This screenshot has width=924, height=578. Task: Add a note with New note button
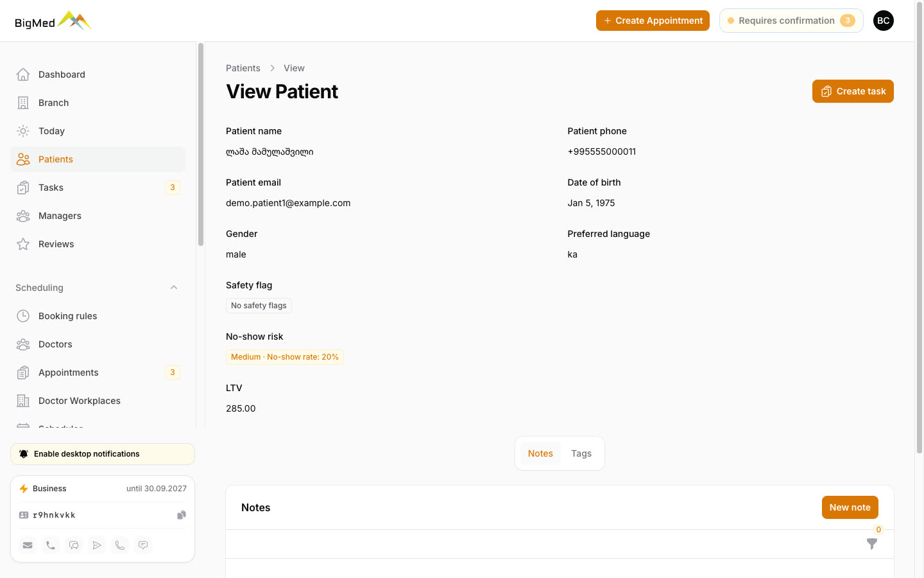850,507
